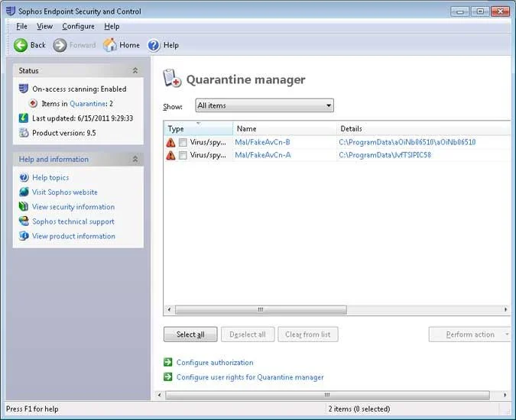Click the '2 items (0 selected)' status text

coord(359,409)
